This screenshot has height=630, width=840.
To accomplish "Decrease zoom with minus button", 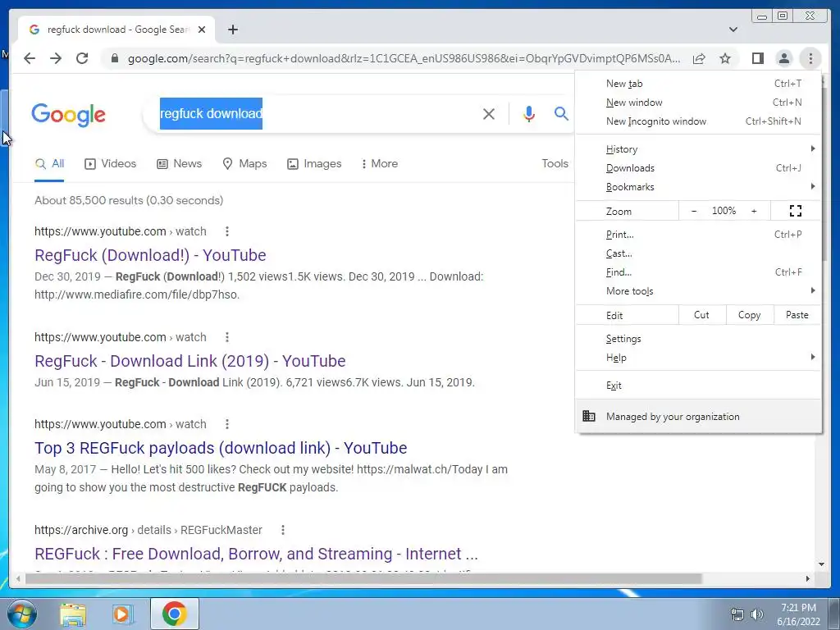I will pyautogui.click(x=694, y=211).
